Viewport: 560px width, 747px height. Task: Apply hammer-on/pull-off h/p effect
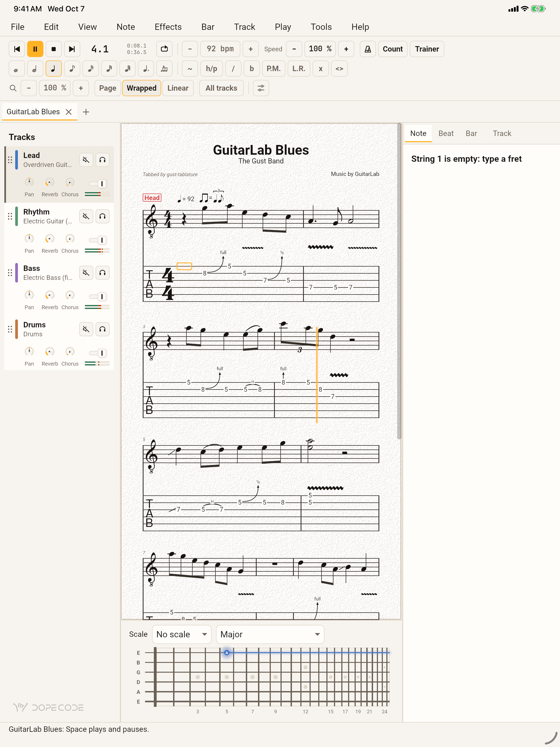pyautogui.click(x=212, y=69)
